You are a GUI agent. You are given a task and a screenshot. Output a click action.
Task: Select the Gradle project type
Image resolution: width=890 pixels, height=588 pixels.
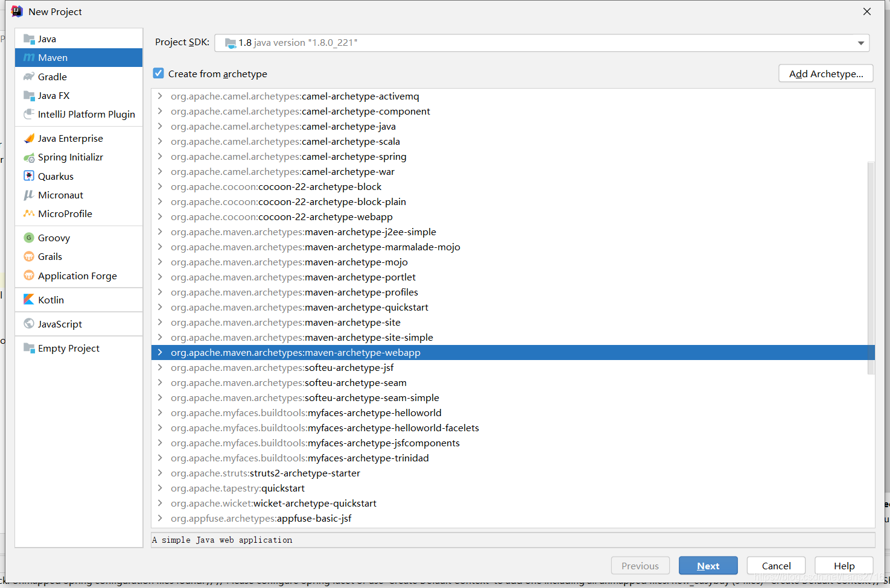[x=51, y=77]
